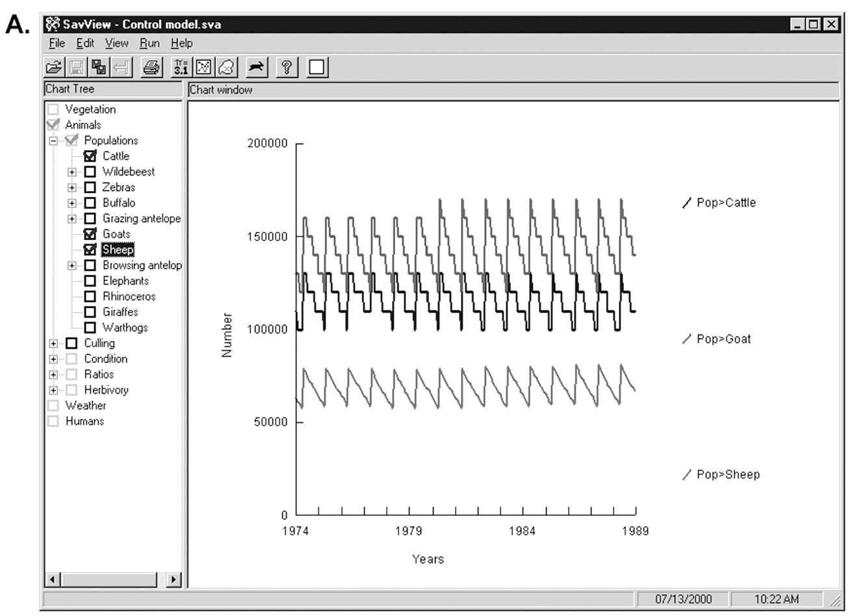Click the grayed-out single floppy save icon

pyautogui.click(x=77, y=67)
